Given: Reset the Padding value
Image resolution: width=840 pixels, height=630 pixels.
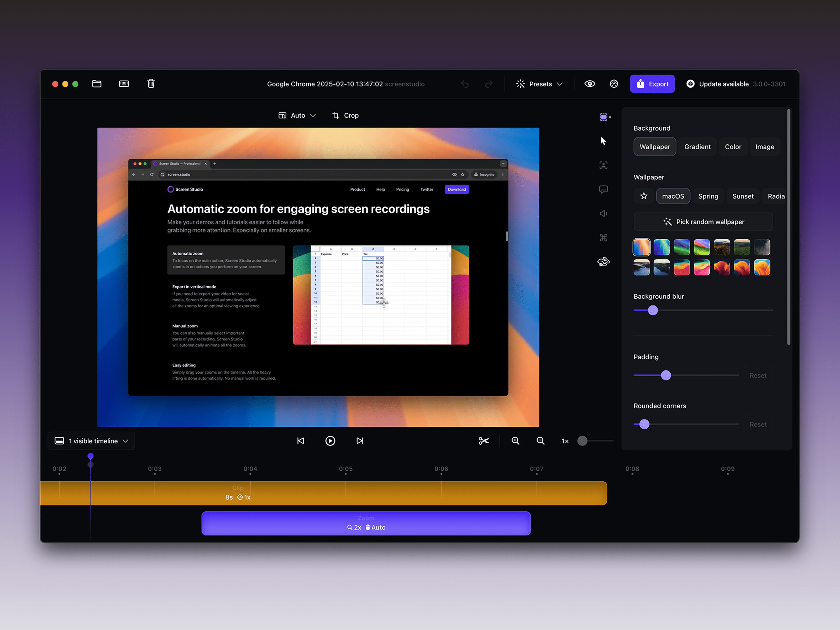Looking at the screenshot, I should tap(758, 376).
